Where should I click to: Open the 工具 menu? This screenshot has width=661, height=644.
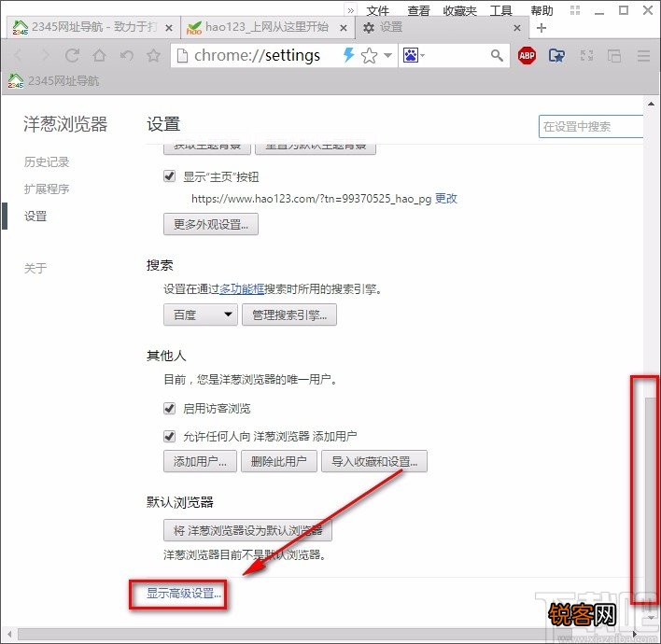(500, 10)
